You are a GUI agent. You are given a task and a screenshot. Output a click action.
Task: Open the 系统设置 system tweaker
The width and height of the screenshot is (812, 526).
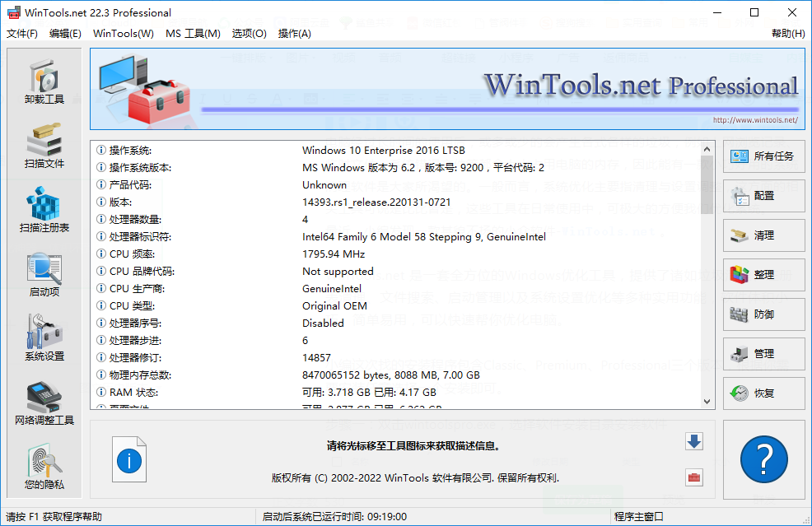coord(44,338)
